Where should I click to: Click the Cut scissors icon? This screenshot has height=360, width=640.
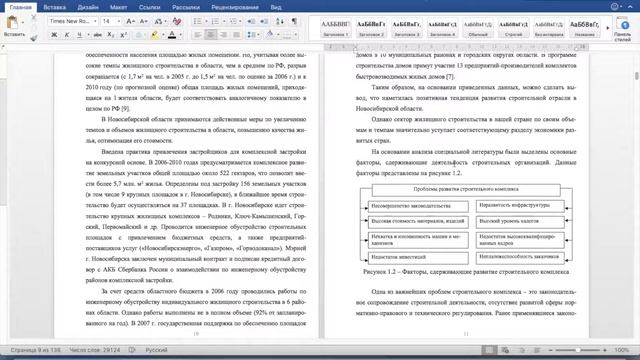coord(34,18)
